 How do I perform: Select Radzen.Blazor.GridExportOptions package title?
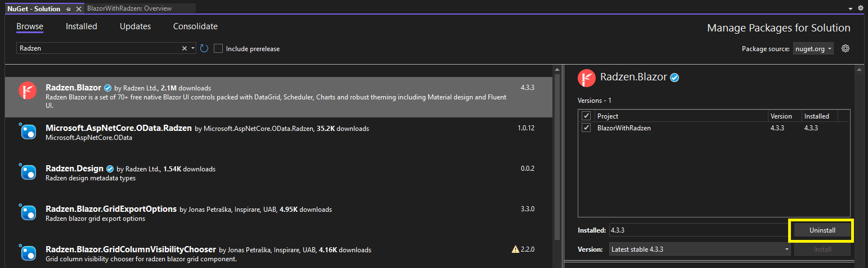(111, 209)
